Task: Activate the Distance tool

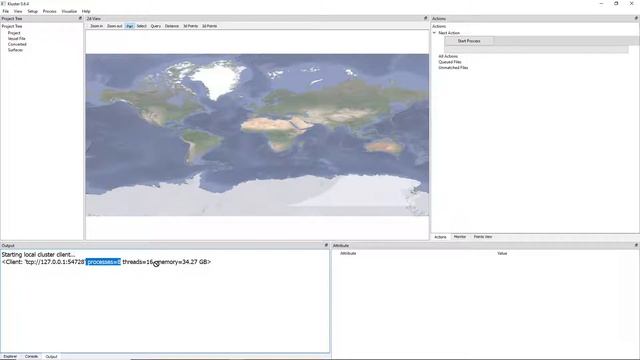Action: coord(172,26)
